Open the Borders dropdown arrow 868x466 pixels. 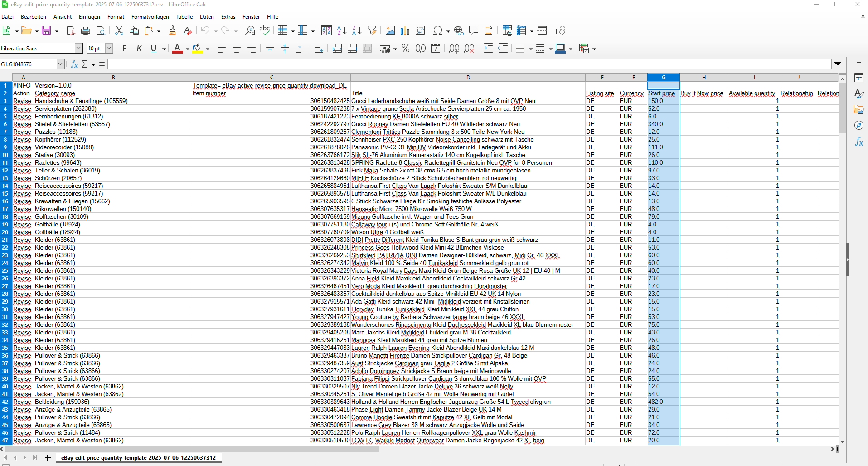pyautogui.click(x=530, y=49)
